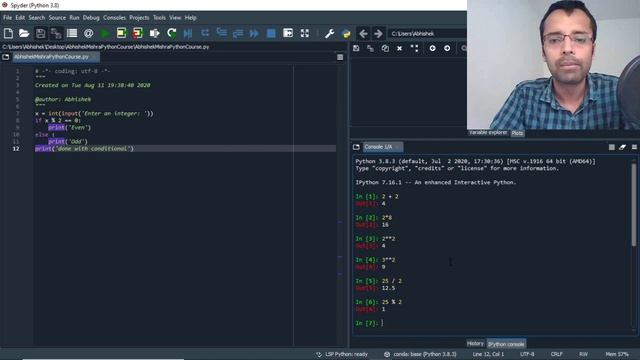Open the Run menu
Image resolution: width=640 pixels, height=360 pixels.
tap(74, 18)
